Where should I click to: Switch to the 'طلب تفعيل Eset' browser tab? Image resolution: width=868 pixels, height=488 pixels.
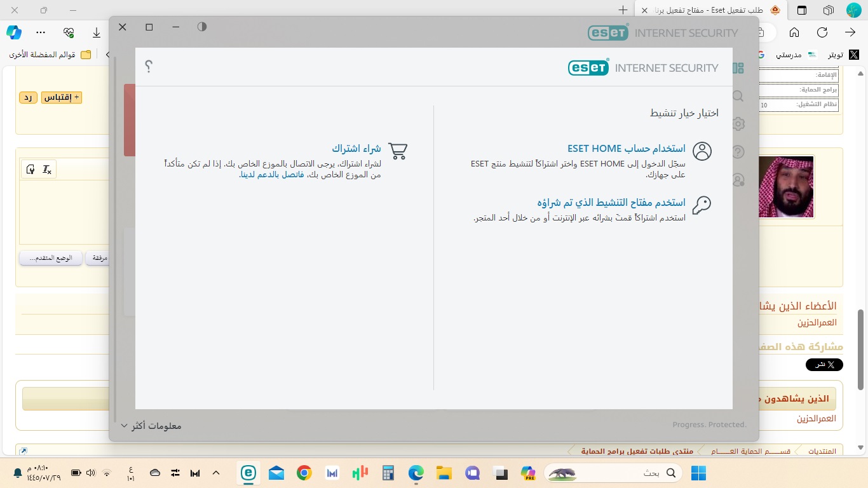(711, 10)
